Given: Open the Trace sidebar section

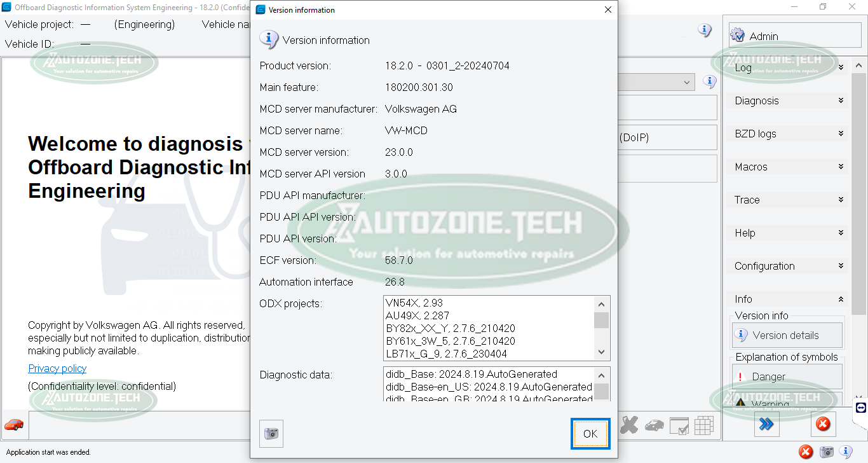Looking at the screenshot, I should (x=788, y=200).
